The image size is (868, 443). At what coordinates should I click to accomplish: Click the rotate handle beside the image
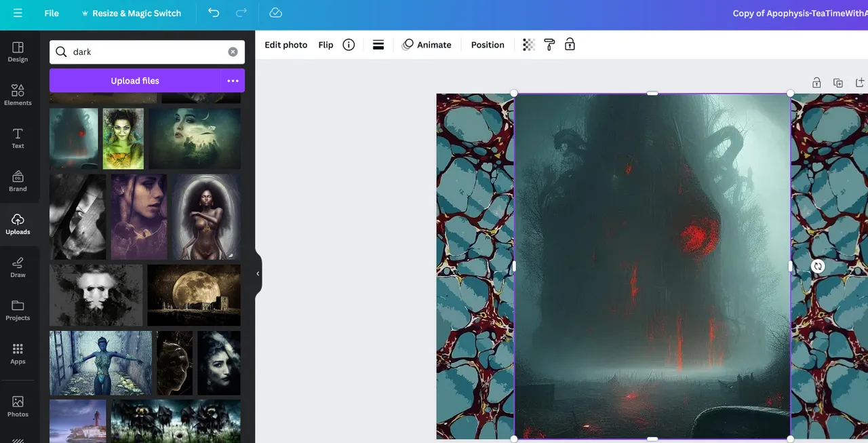[x=818, y=267]
